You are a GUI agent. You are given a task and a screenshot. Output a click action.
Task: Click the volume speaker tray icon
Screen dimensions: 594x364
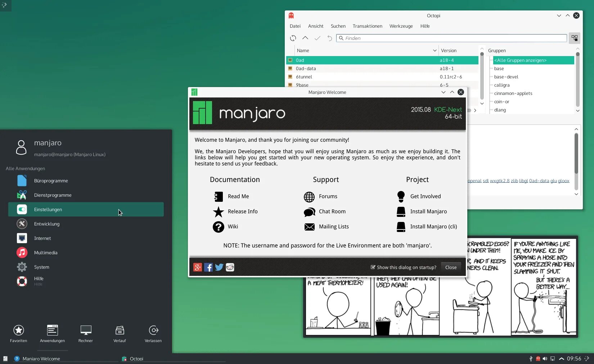[545, 359]
